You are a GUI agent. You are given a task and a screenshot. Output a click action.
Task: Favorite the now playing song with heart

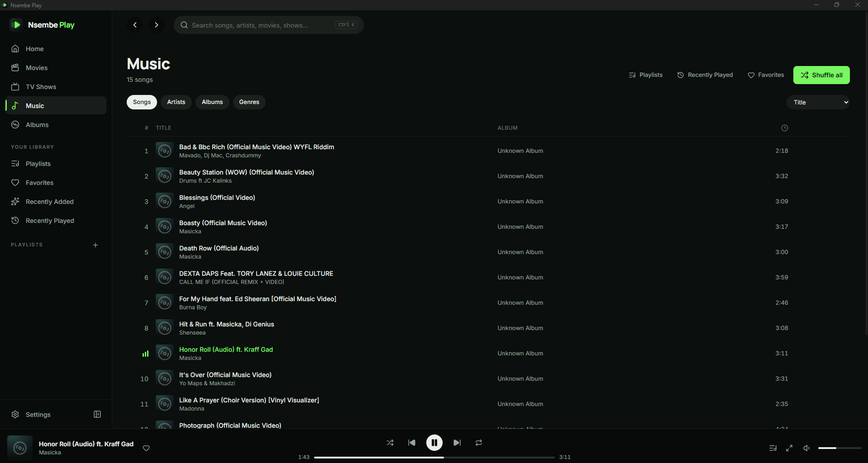[146, 448]
